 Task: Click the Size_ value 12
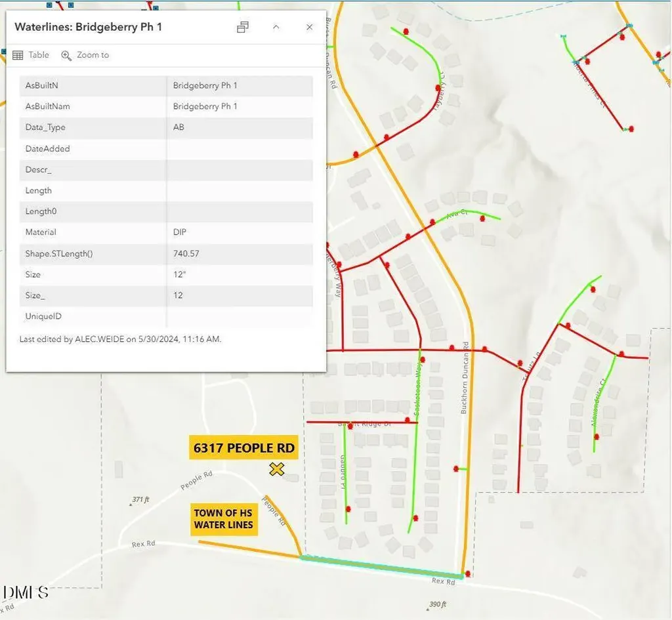tap(178, 295)
